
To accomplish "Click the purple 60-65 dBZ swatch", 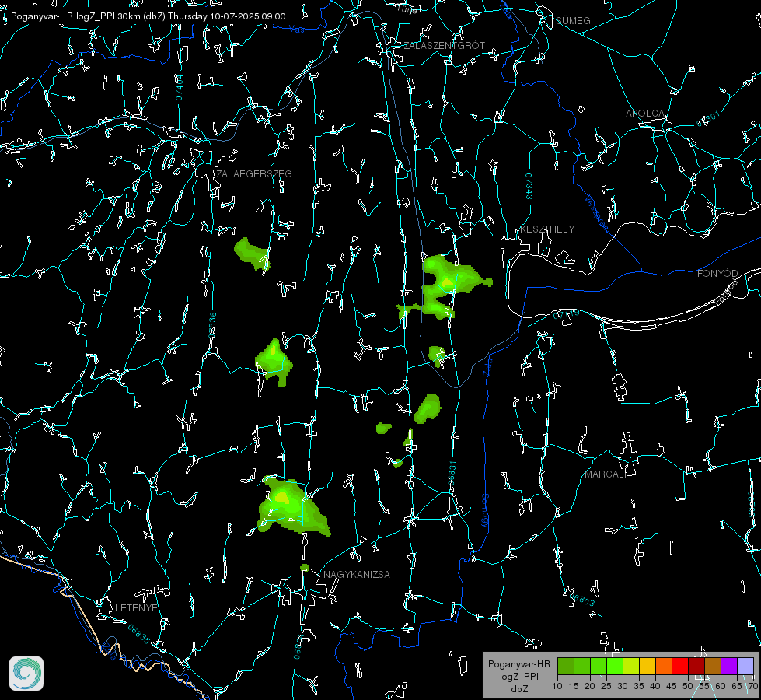I will tap(729, 666).
